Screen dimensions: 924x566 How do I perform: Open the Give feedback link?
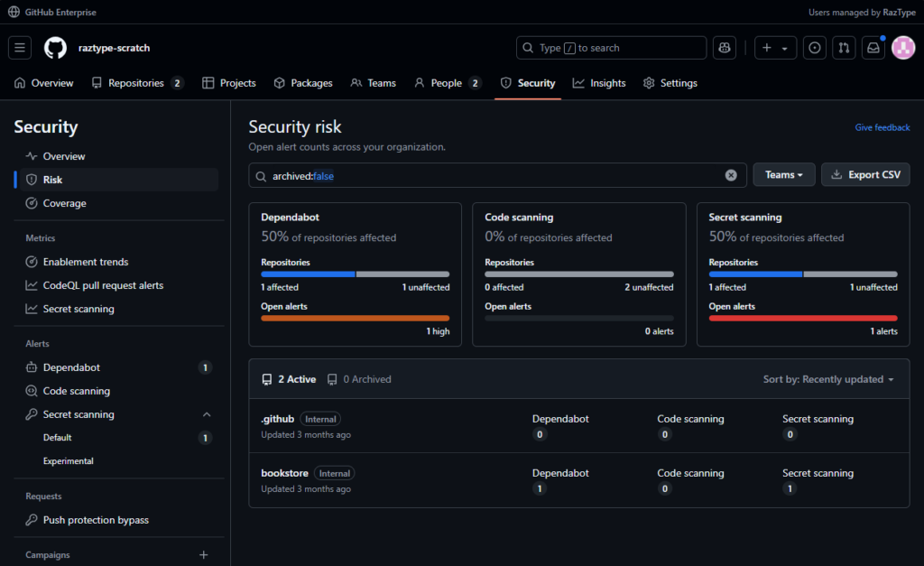pos(882,127)
